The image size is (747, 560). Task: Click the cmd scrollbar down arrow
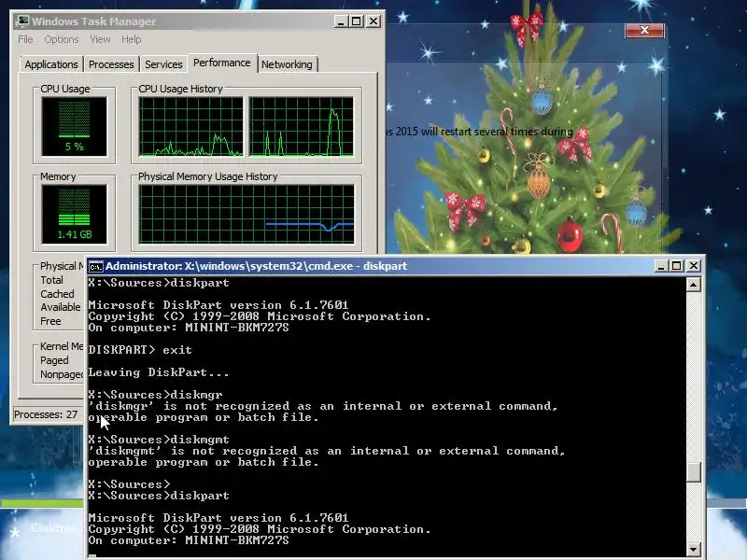pos(693,549)
